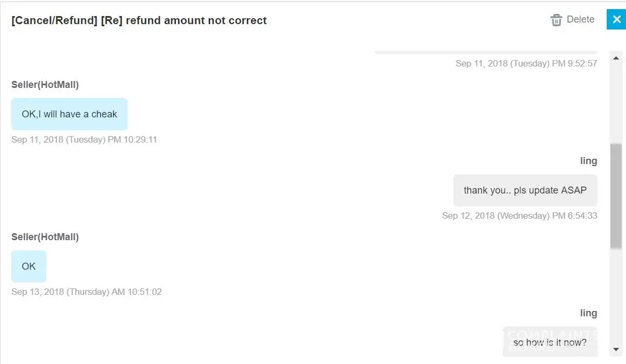Click the Sep 11 PM 10:29:11 timestamp

pos(84,140)
